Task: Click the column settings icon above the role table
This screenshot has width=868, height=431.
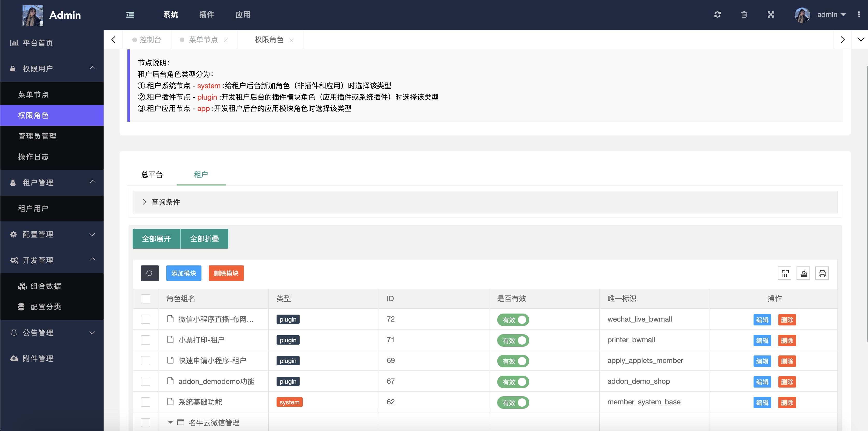Action: click(x=785, y=273)
